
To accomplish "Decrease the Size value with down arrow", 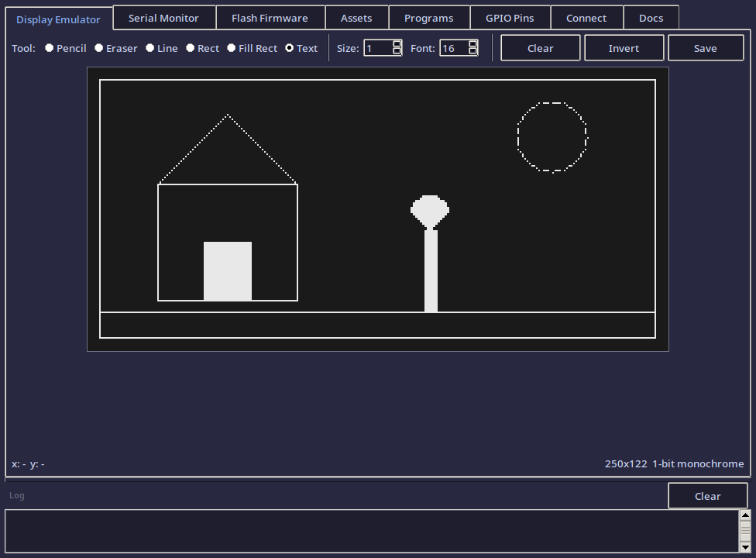I will (x=397, y=52).
